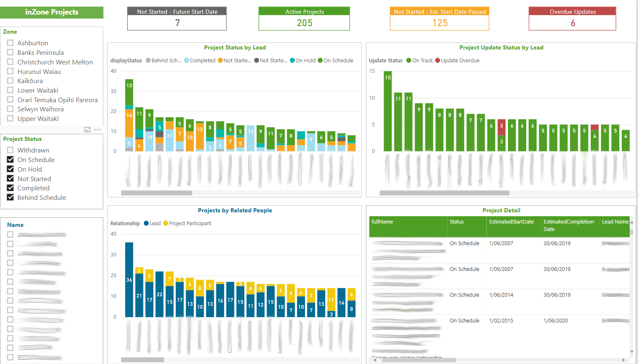Click the Overdue Updates card
Viewport: 638px width, 364px height.
572,19
